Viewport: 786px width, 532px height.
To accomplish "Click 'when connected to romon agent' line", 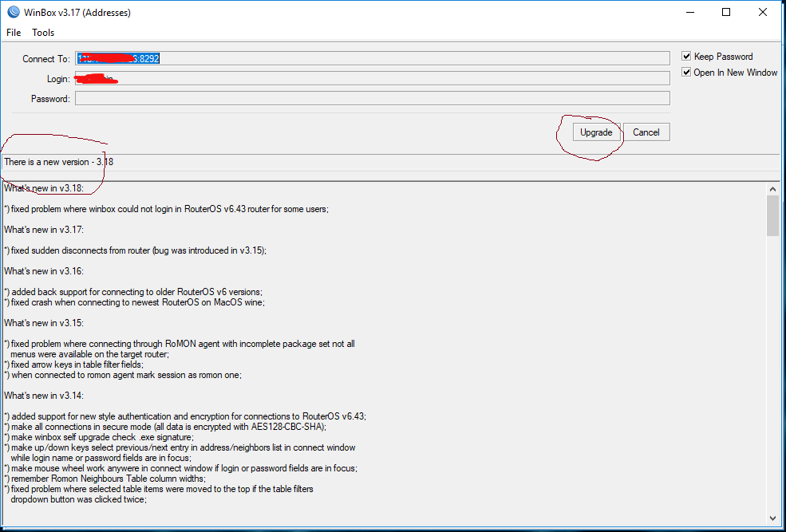I will pos(123,375).
